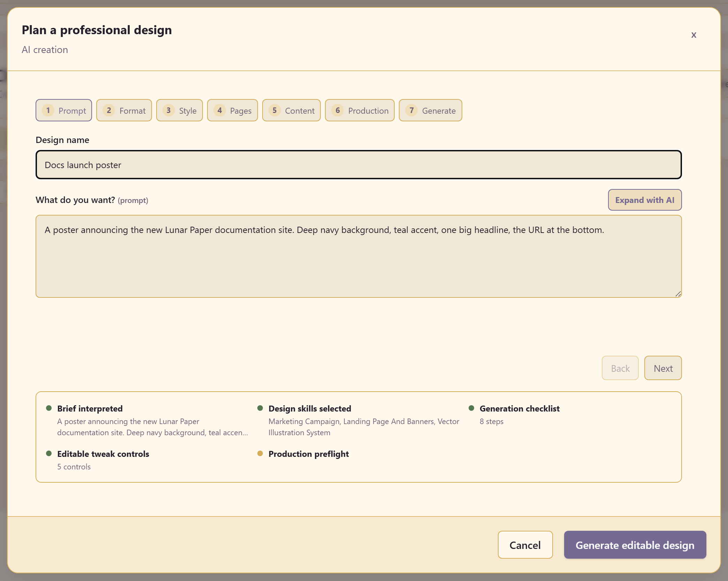728x581 pixels.
Task: Click the 'Editable tweak controls' heading
Action: click(103, 454)
